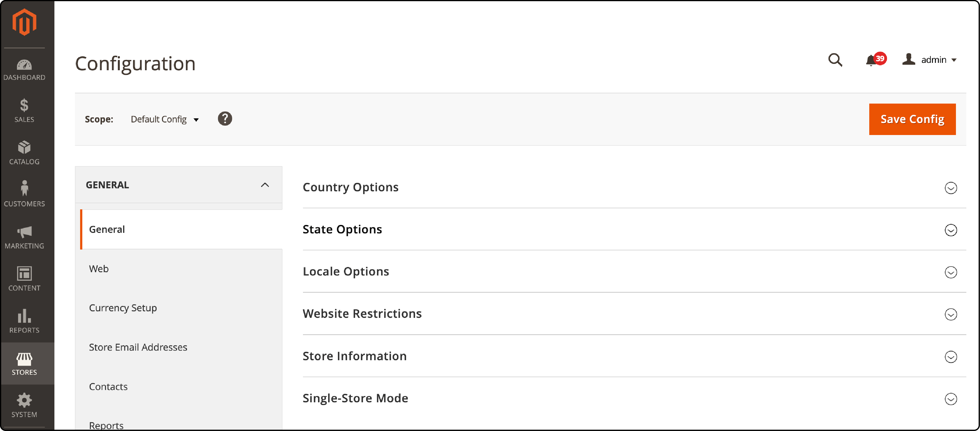The image size is (980, 431).
Task: Expand the State Options section
Action: [x=952, y=230]
